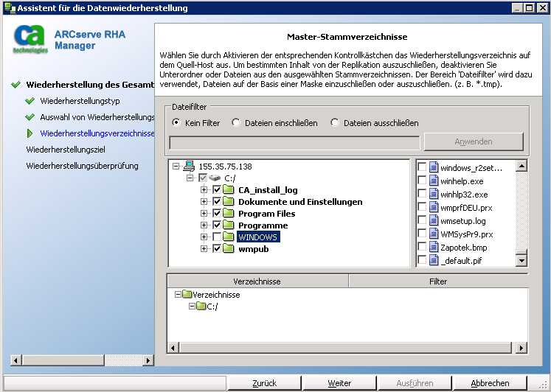Click the Program Files folder icon
Image resolution: width=551 pixels, height=392 pixels.
tap(229, 214)
